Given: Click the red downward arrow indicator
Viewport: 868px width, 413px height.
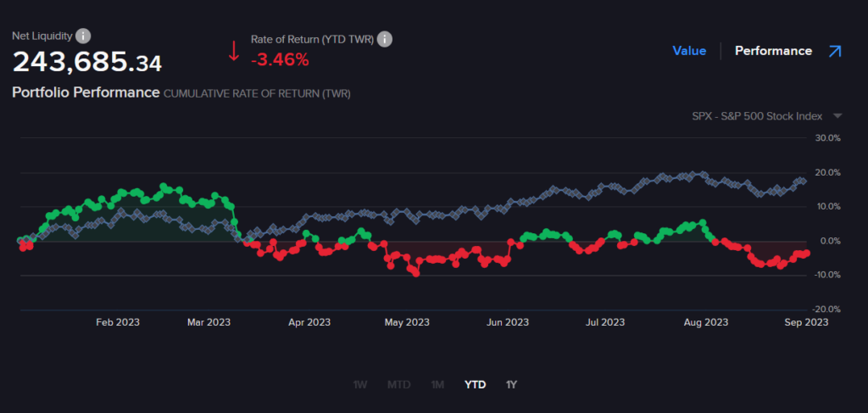Looking at the screenshot, I should click(x=233, y=51).
